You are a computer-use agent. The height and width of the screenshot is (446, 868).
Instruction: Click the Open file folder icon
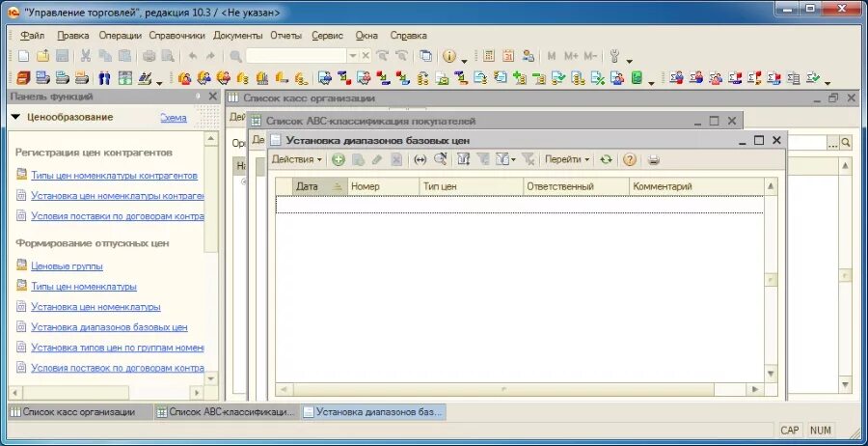43,56
